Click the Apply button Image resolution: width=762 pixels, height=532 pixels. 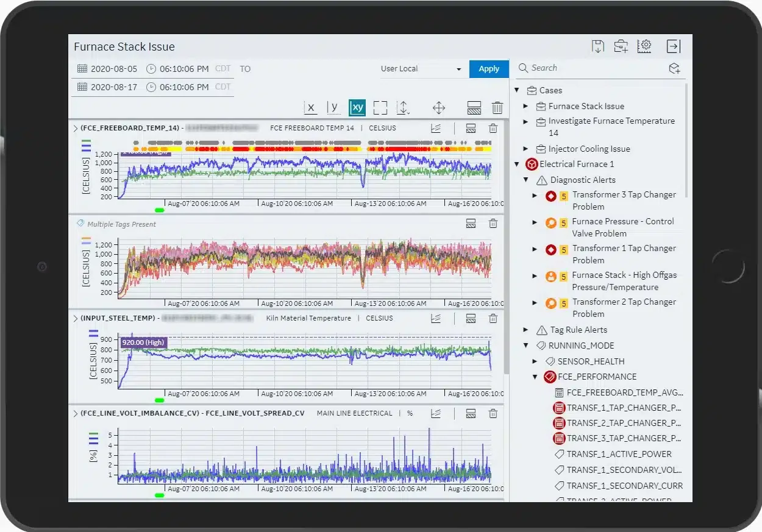[x=489, y=69]
